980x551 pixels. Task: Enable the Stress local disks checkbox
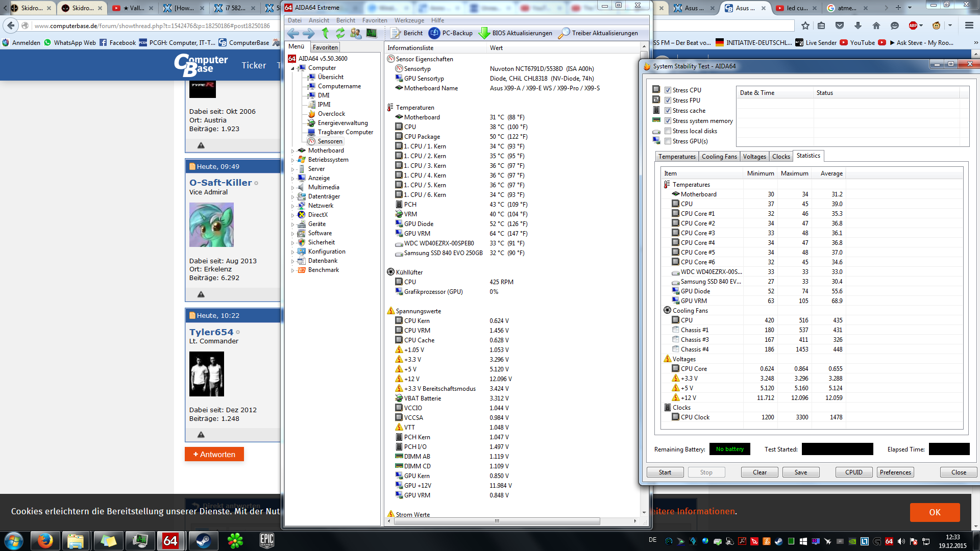(x=668, y=131)
